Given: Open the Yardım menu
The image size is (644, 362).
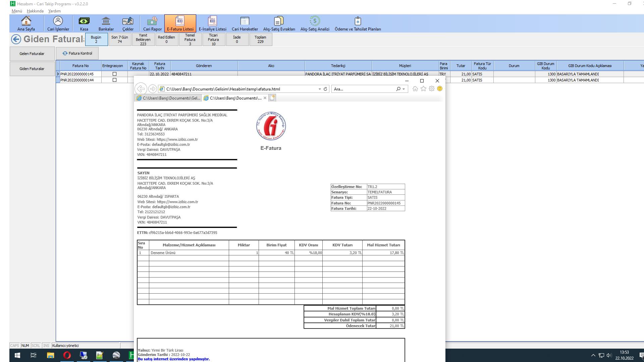Looking at the screenshot, I should 54,11.
